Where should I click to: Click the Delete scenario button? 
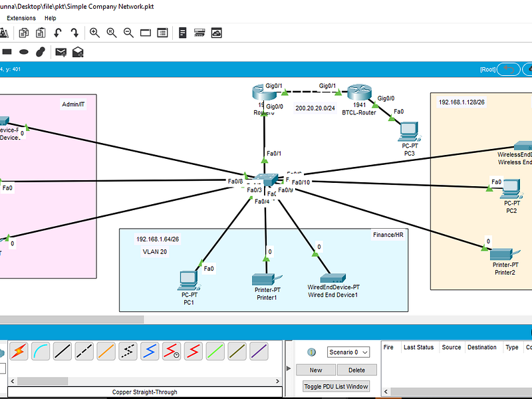click(x=357, y=370)
